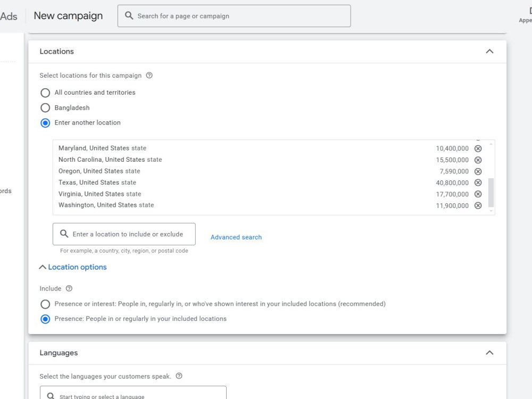Remove North Carolina location
The height and width of the screenshot is (399, 532).
pyautogui.click(x=478, y=160)
